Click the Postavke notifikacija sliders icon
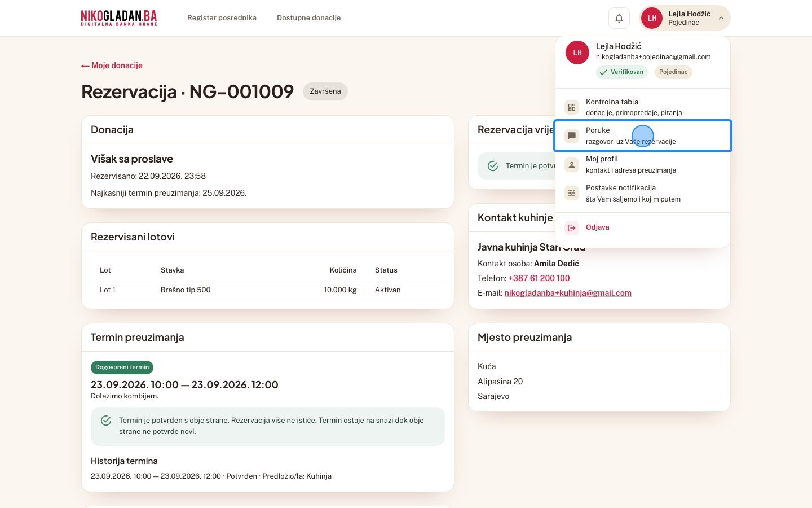812x508 pixels. pos(572,193)
